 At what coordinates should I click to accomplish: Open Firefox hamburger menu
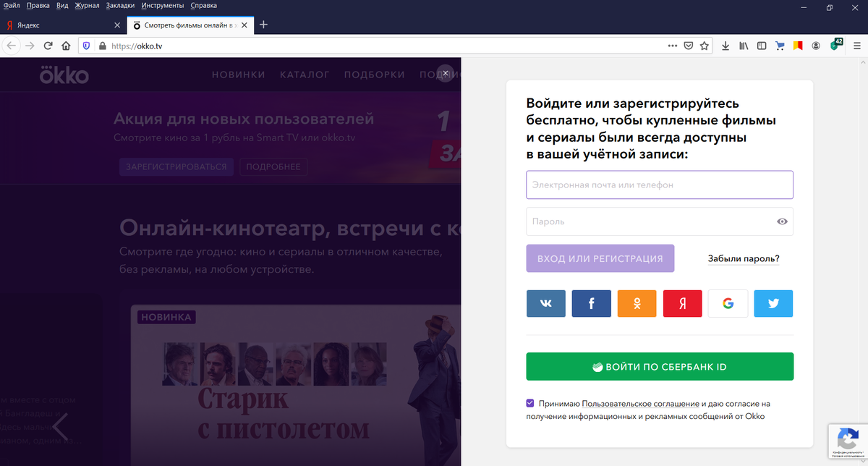(x=857, y=45)
